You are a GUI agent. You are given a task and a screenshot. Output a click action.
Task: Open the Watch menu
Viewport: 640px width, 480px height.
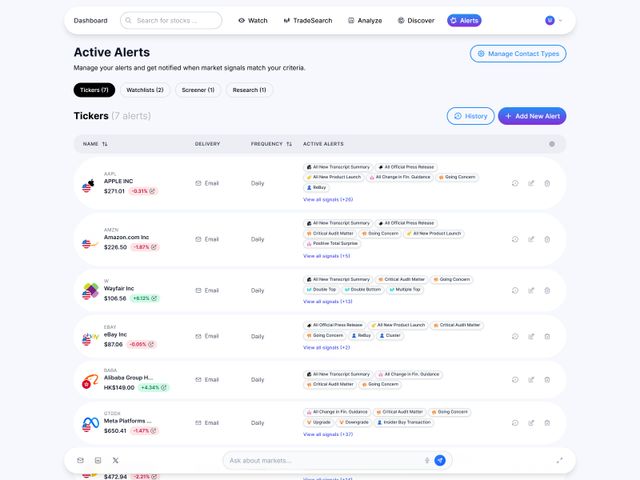click(253, 20)
